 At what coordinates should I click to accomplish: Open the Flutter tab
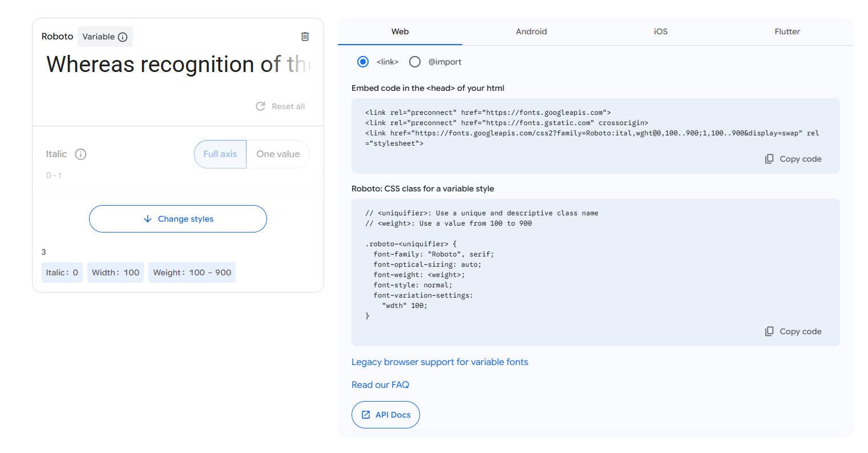787,31
